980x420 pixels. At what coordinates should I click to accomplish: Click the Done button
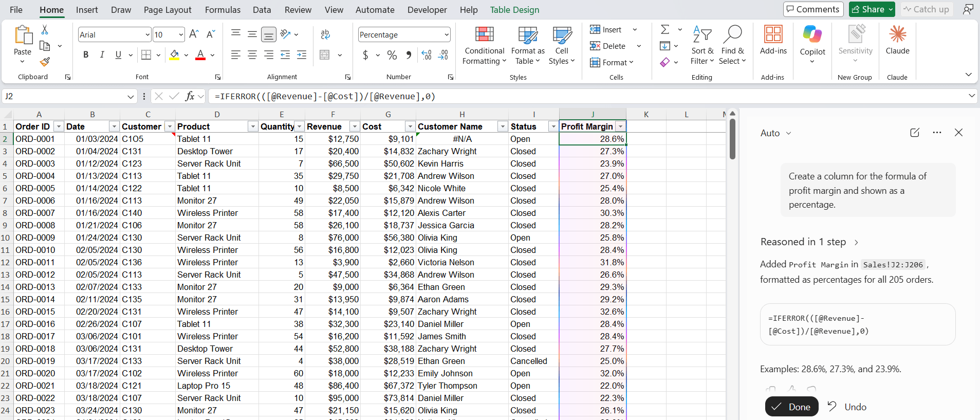point(791,407)
